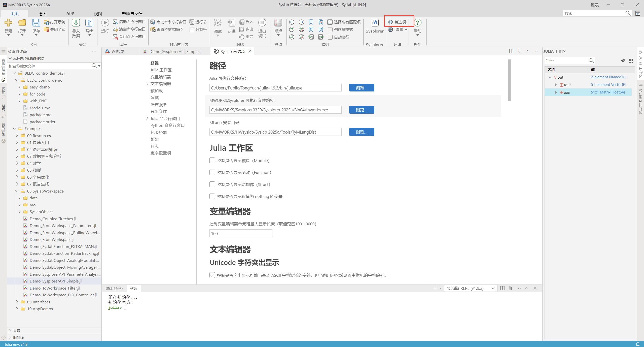Viewport: 644px width, 347px height.
Task: Click 浏览 for MWORKS.Sysplorer 可执行文件路径
Action: coord(362,110)
